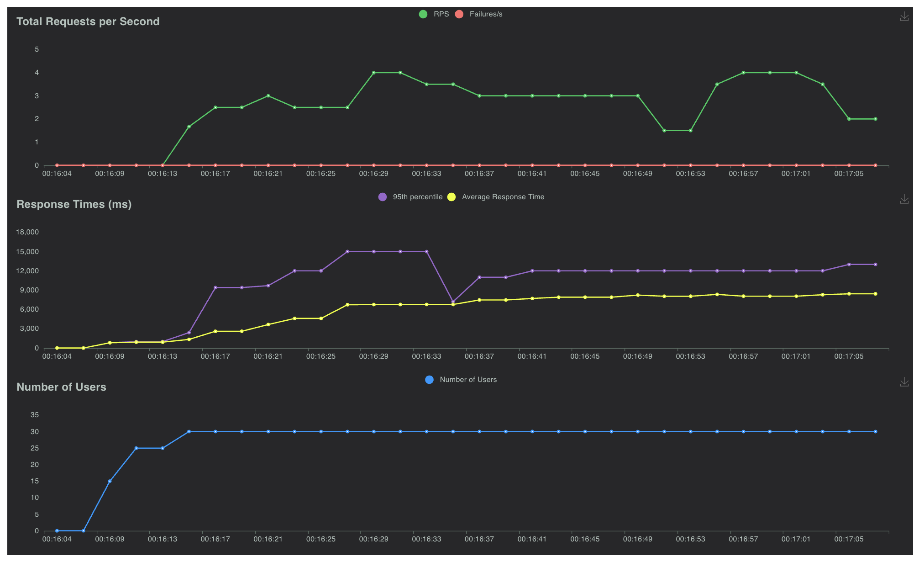Image resolution: width=924 pixels, height=562 pixels.
Task: Select RPS data point at 00:16:57
Action: pyautogui.click(x=743, y=73)
